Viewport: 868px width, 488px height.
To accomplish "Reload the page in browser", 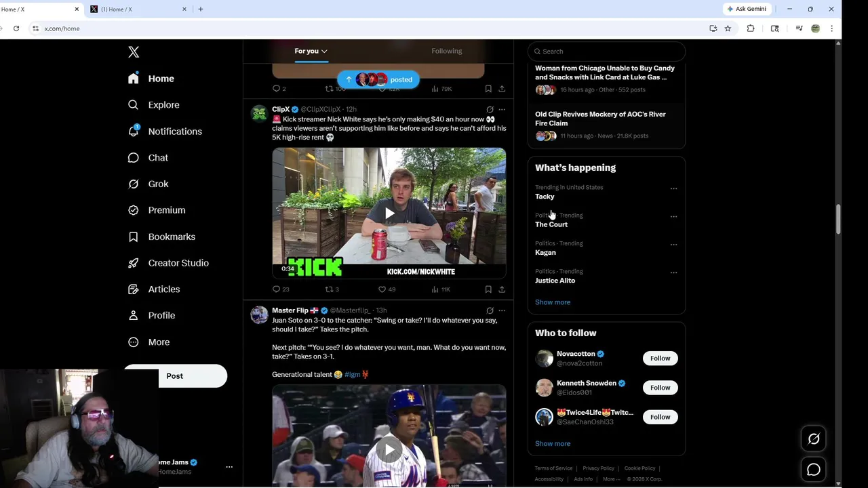I will (16, 28).
